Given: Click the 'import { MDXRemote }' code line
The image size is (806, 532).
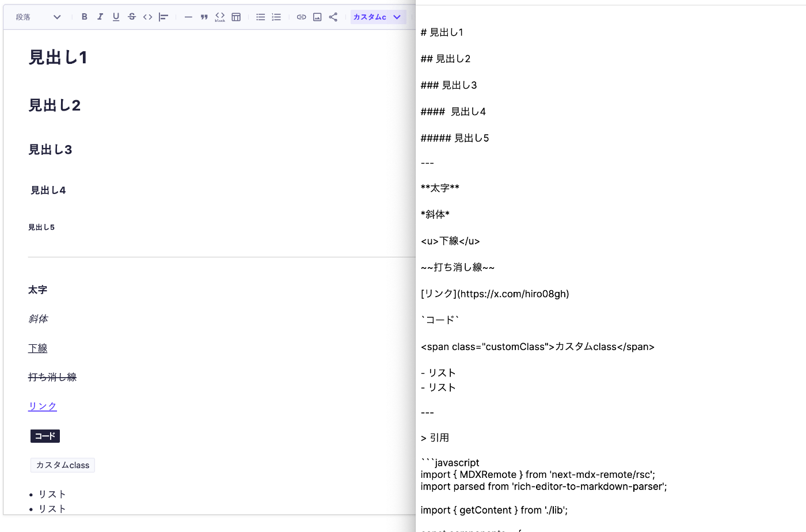Looking at the screenshot, I should click(x=538, y=474).
